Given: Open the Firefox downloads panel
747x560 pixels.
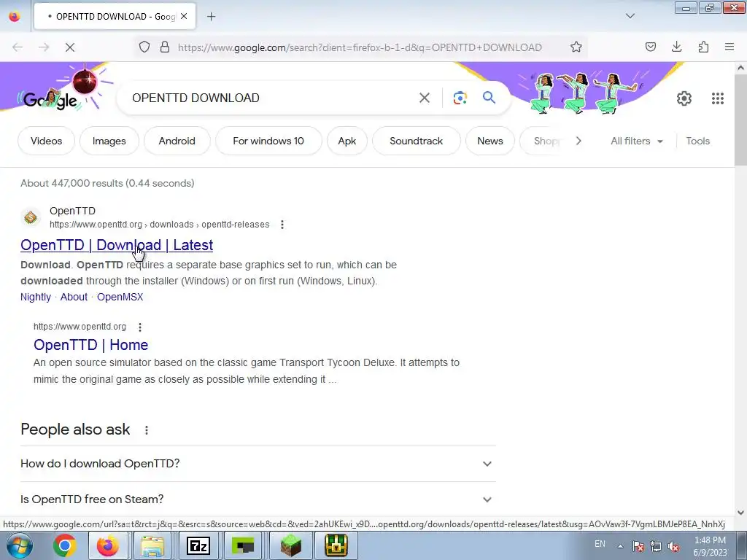Looking at the screenshot, I should [x=676, y=47].
